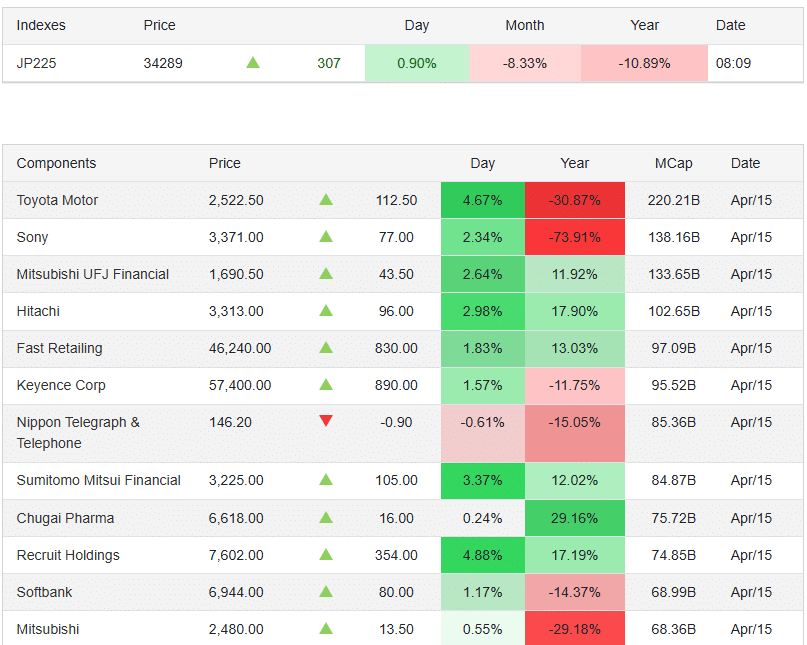Click the up arrow in Keyence Corp row
The width and height of the screenshot is (807, 645).
[x=326, y=385]
